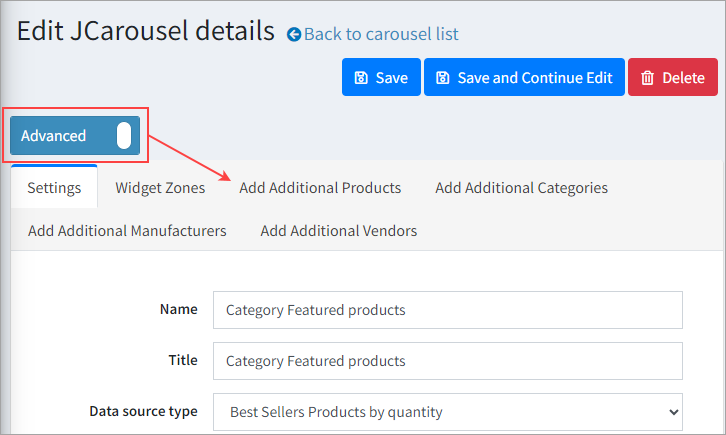
Task: Click the floppy disk icon on Save
Action: pos(361,78)
